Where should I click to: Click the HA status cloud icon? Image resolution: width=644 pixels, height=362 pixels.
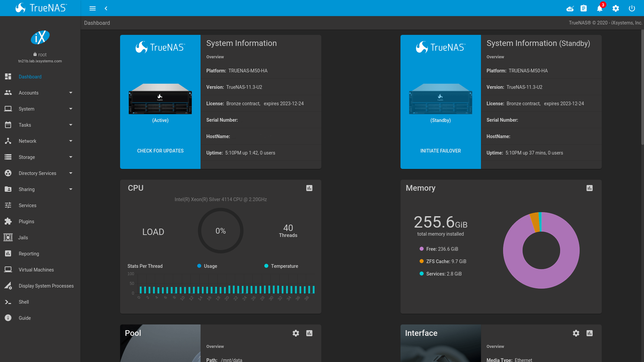point(570,8)
